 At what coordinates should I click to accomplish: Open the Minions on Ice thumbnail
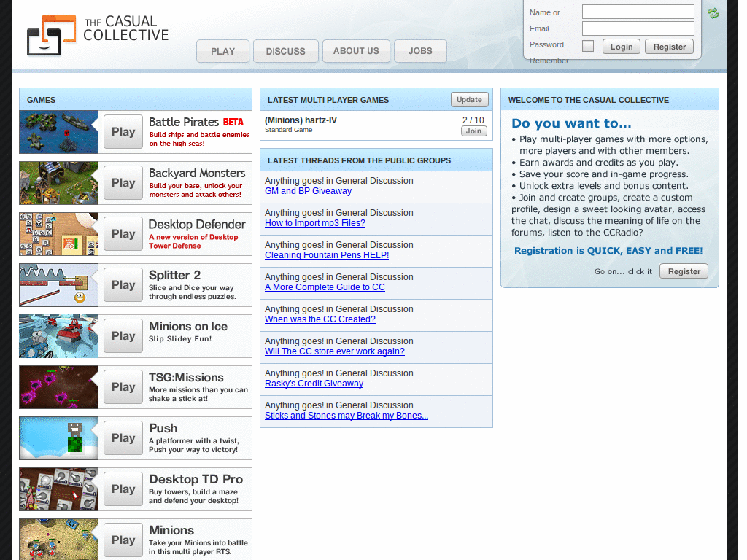[x=58, y=335]
